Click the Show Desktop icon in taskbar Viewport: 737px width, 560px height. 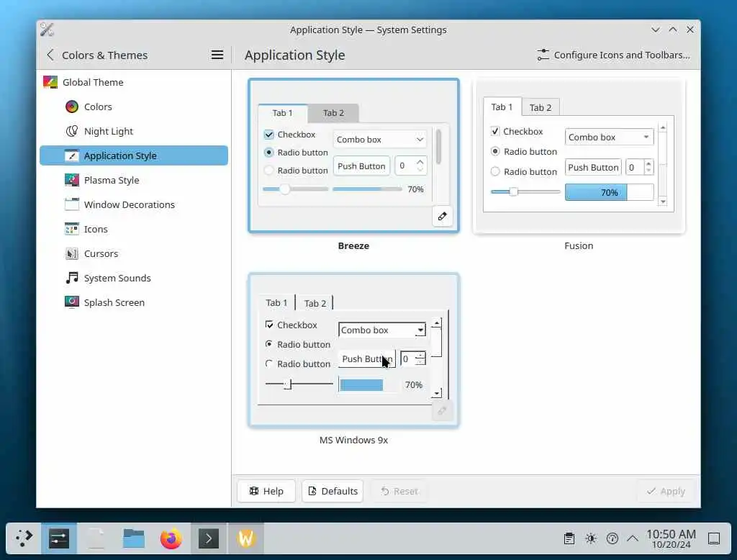coord(714,538)
